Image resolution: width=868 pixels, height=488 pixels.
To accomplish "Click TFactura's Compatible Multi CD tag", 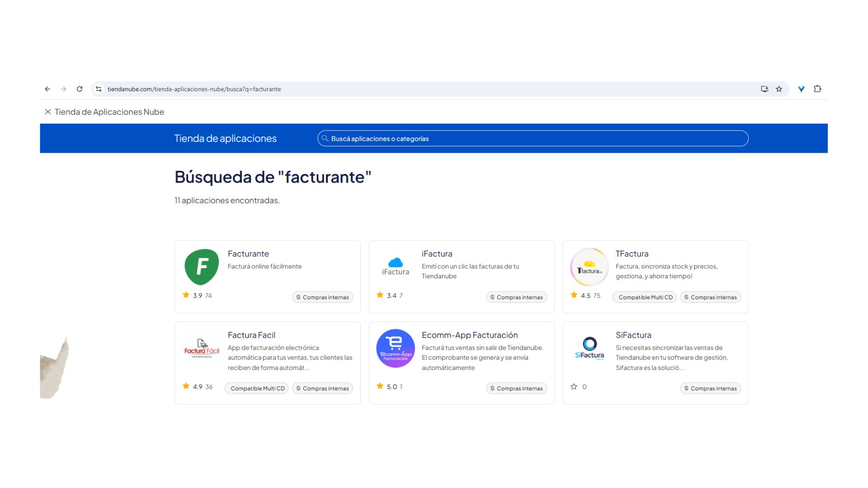I will tap(645, 297).
